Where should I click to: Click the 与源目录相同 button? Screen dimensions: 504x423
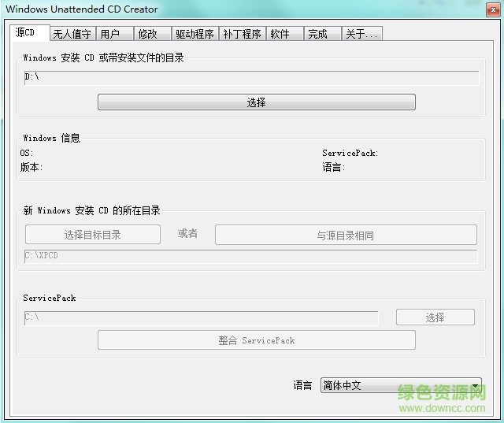pyautogui.click(x=346, y=235)
